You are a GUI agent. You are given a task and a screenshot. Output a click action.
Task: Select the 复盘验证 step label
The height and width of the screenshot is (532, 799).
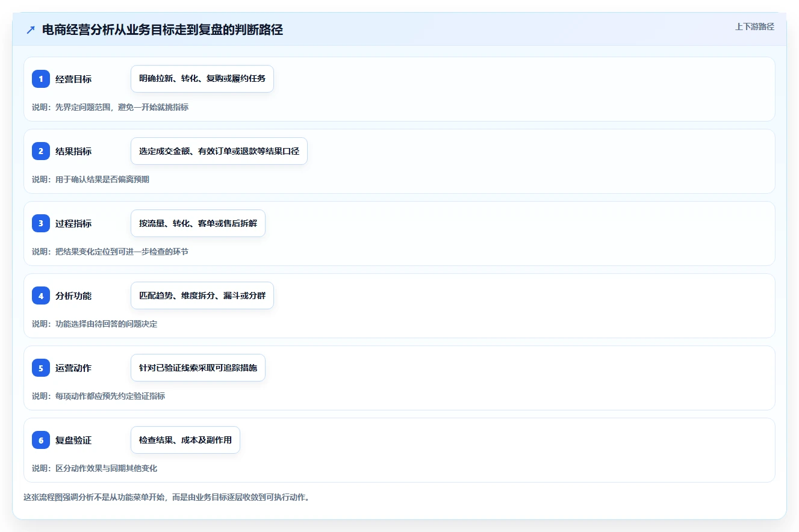pyautogui.click(x=73, y=440)
